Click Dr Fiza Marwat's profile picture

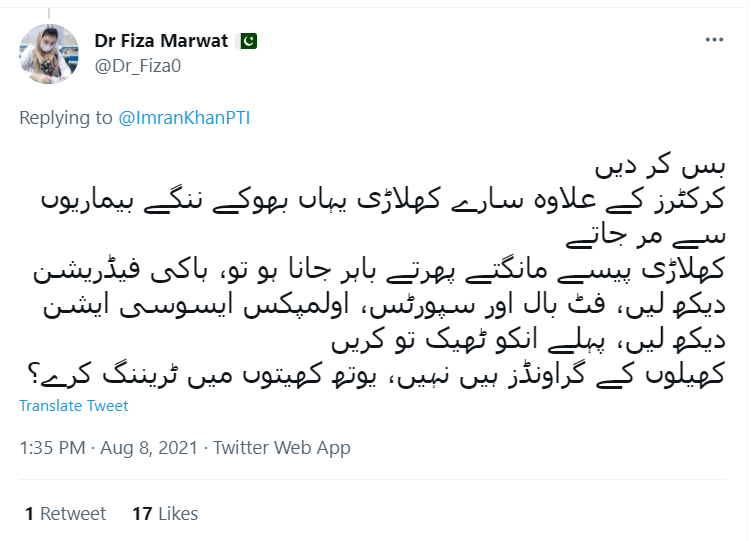[x=48, y=54]
